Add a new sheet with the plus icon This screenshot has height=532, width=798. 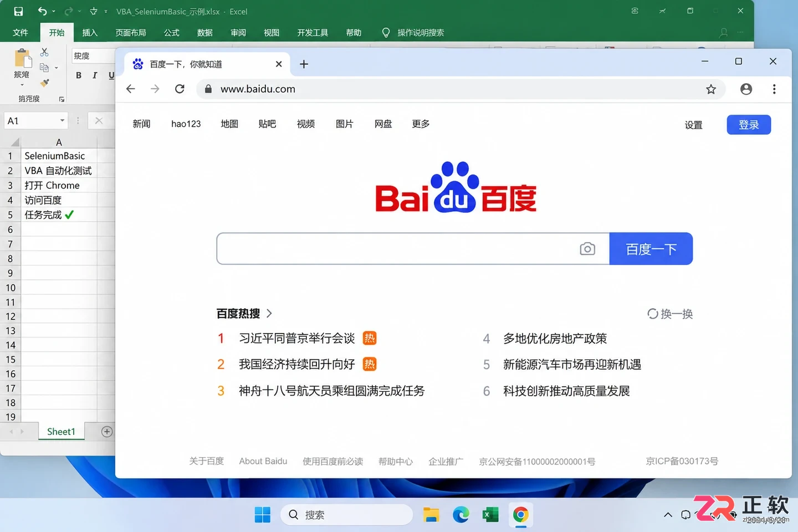click(x=107, y=432)
